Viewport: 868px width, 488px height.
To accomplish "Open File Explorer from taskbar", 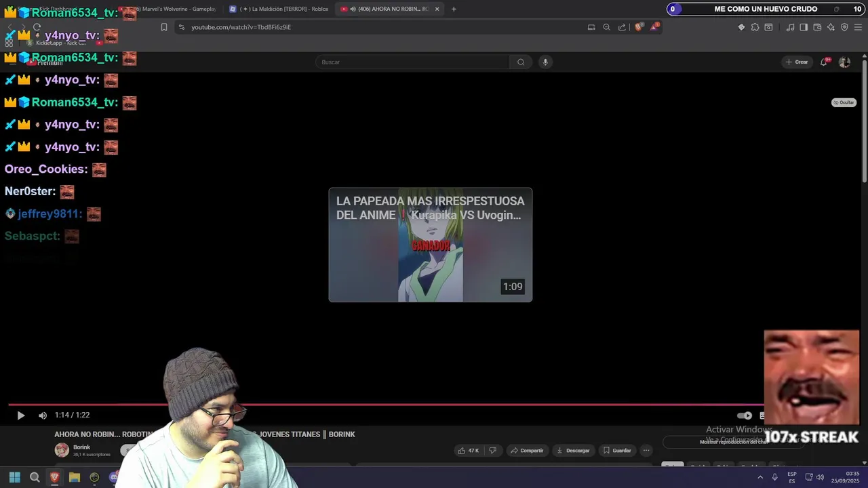I will coord(75,477).
